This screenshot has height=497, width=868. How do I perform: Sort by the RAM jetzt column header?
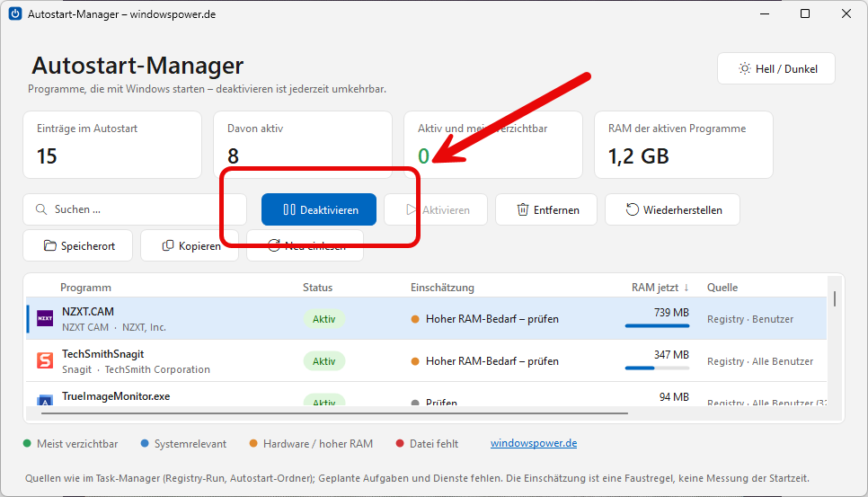pos(655,288)
